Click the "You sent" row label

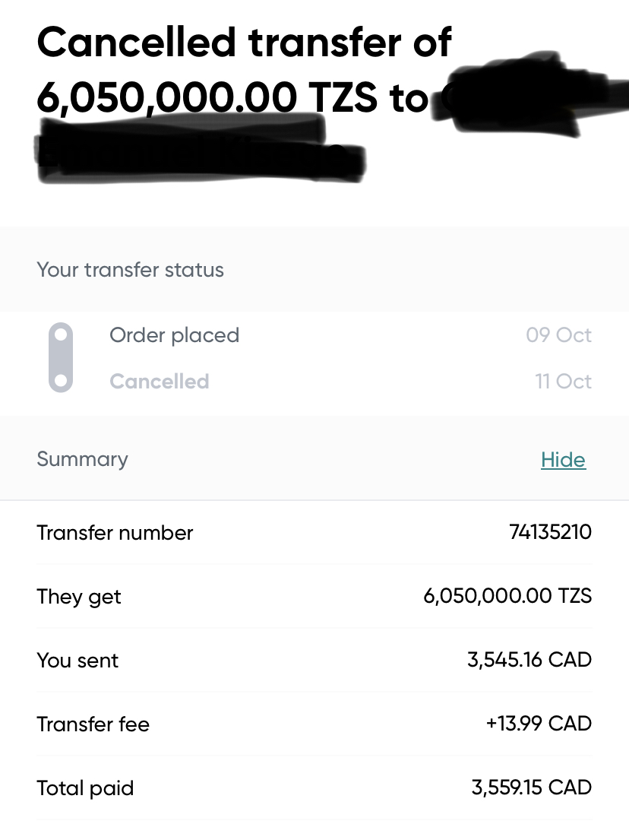tap(77, 661)
